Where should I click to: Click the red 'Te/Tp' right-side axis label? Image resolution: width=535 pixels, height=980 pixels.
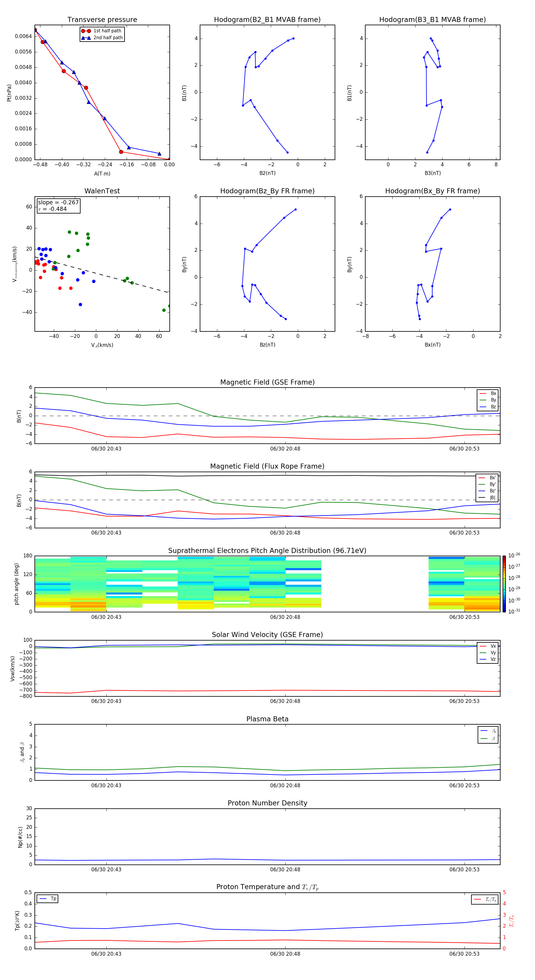tap(512, 921)
